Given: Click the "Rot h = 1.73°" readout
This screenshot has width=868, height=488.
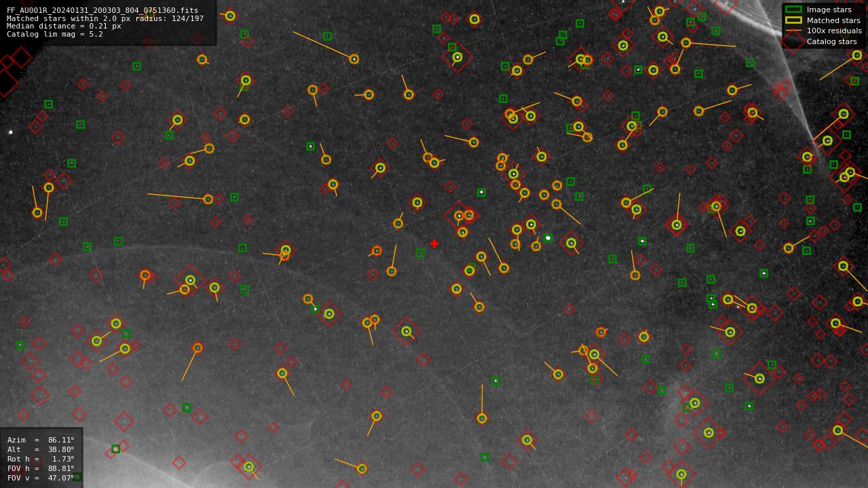Looking at the screenshot, I should [41, 459].
